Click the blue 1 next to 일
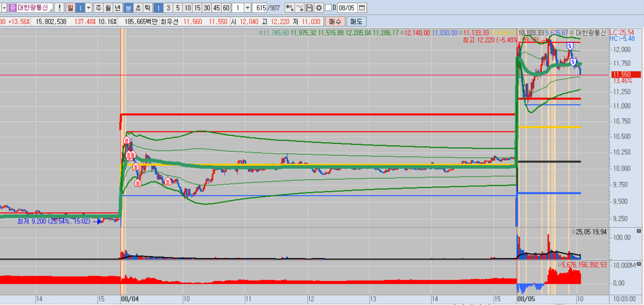The image size is (644, 305). coord(80,7)
